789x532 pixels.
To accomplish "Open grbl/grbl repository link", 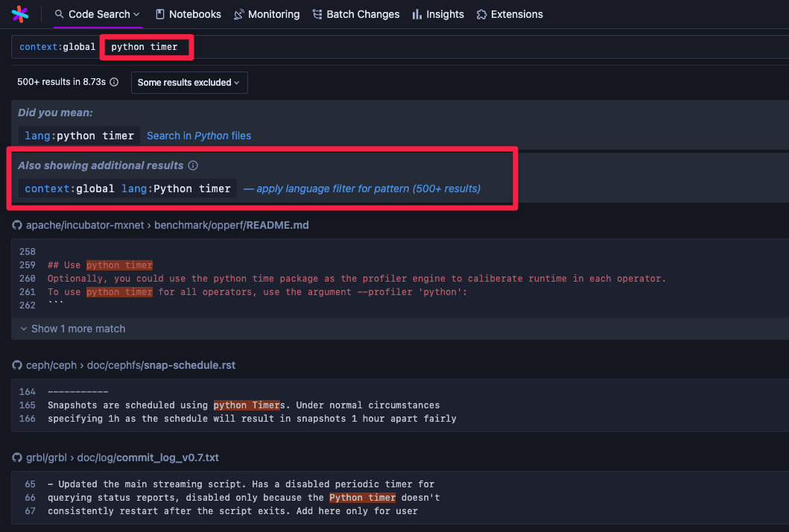I will 46,457.
